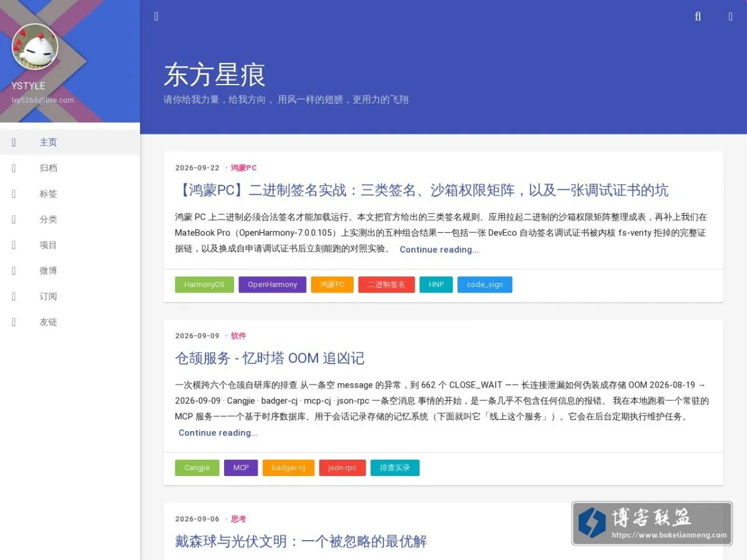Image resolution: width=747 pixels, height=560 pixels.
Task: Click the icon beside 主页
Action: (x=14, y=142)
